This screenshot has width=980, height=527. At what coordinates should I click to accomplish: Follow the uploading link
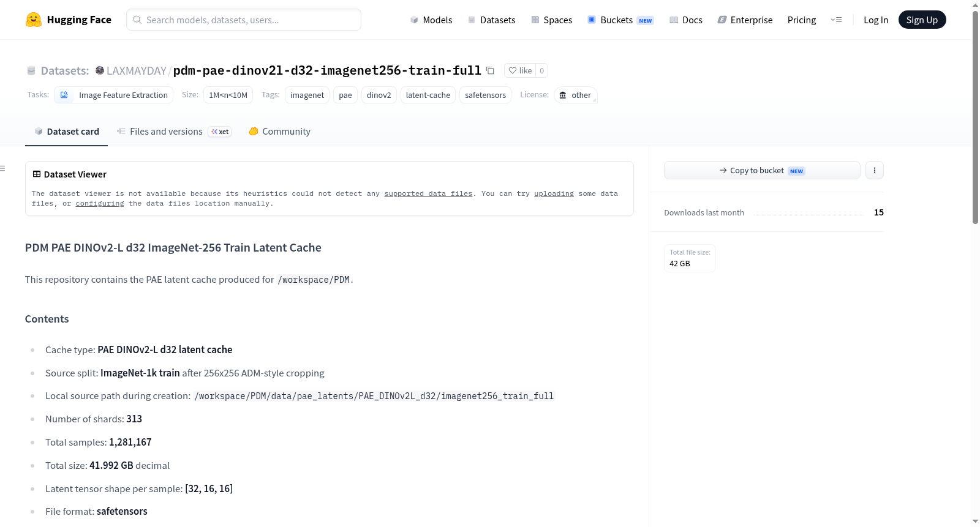554,193
